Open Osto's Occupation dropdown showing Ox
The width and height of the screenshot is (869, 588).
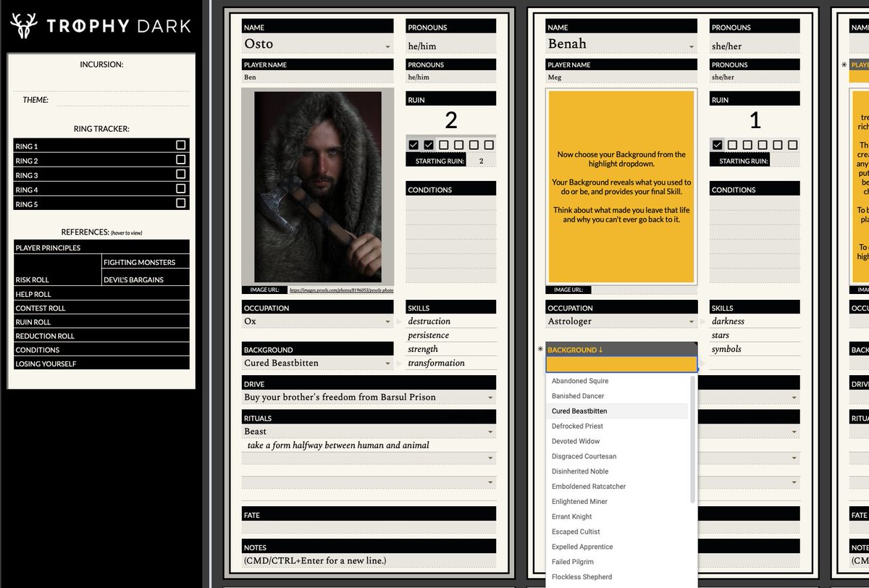[388, 322]
